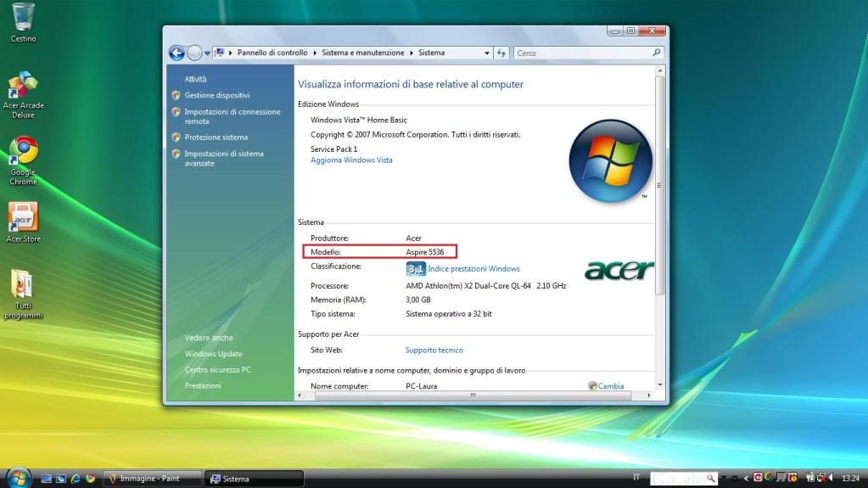This screenshot has height=488, width=868.
Task: Open the Cestino recycle bin icon
Action: coord(23,22)
